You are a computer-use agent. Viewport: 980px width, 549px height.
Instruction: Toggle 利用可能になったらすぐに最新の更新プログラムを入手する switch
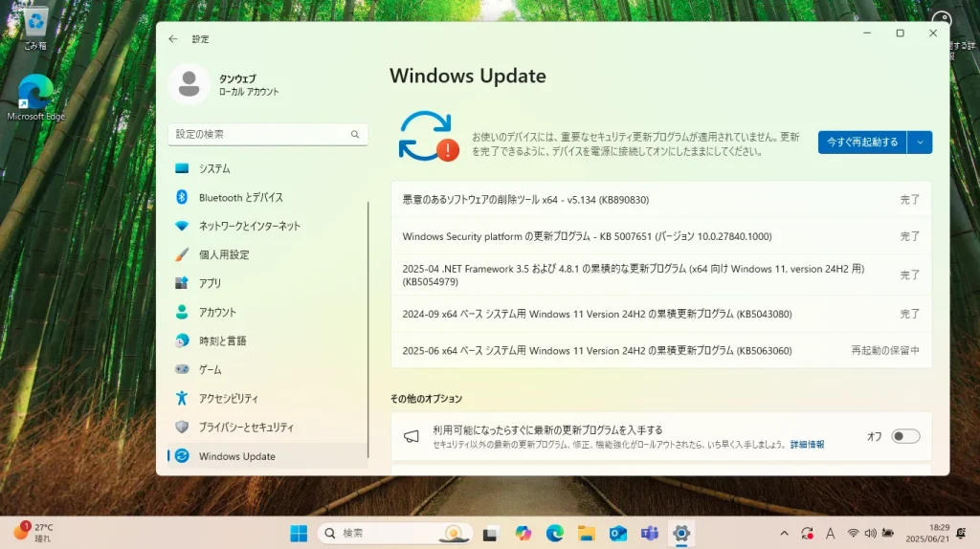(905, 436)
